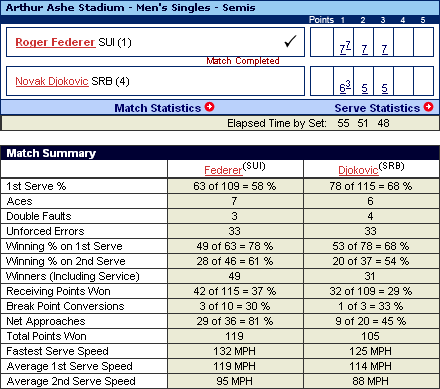
Task: Click Federer's '3 of 10 = 30 %' cell
Action: [235, 306]
